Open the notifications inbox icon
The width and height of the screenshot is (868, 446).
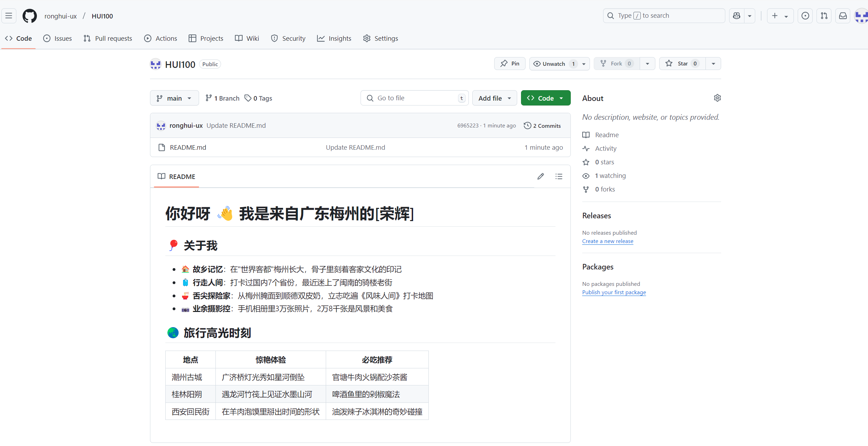[843, 16]
